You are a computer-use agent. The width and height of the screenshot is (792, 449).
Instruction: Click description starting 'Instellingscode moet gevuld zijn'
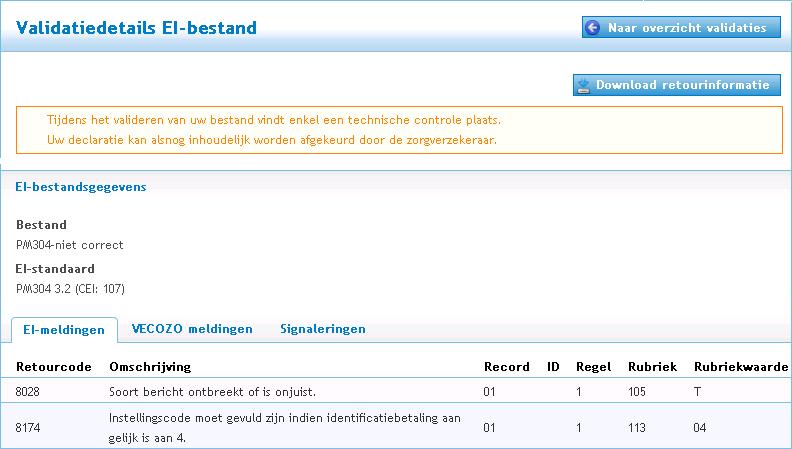(x=284, y=428)
